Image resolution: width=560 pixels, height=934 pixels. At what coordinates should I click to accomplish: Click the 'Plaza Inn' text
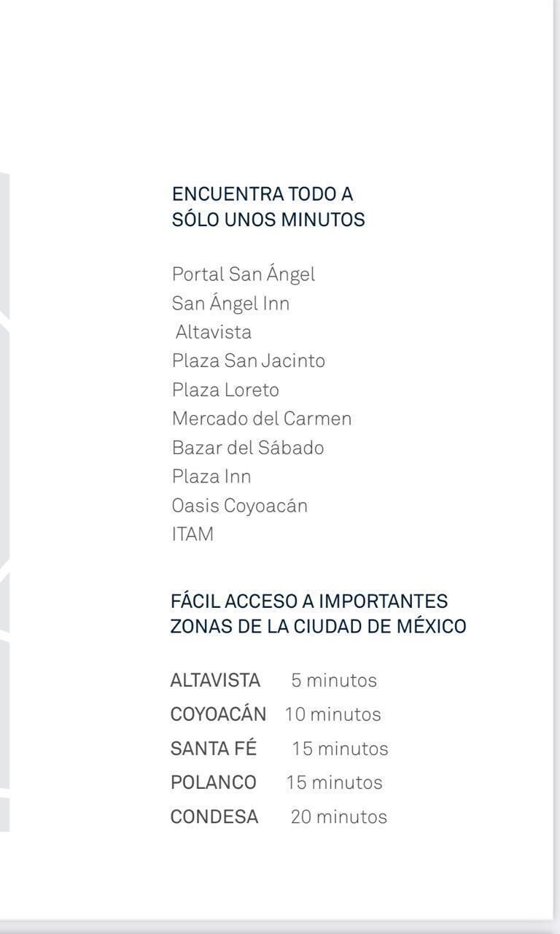[x=211, y=476]
